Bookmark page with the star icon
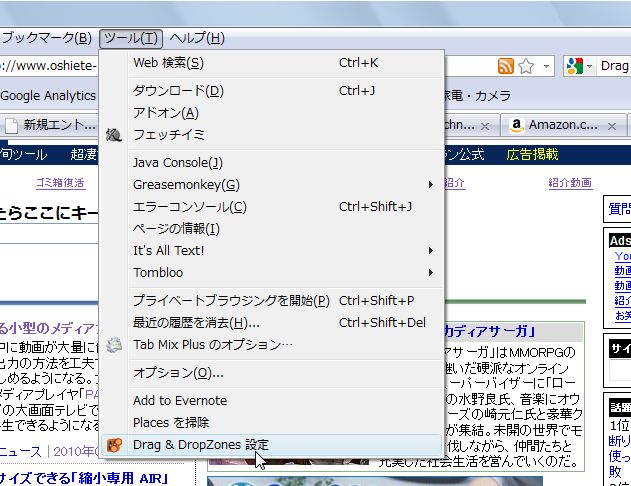This screenshot has width=631, height=486. point(526,66)
